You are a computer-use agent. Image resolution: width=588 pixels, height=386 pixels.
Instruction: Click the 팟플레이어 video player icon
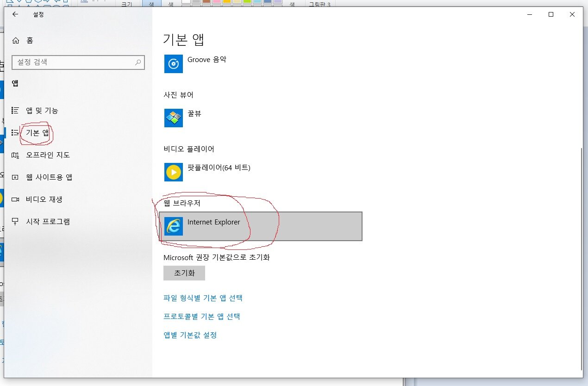[174, 172]
